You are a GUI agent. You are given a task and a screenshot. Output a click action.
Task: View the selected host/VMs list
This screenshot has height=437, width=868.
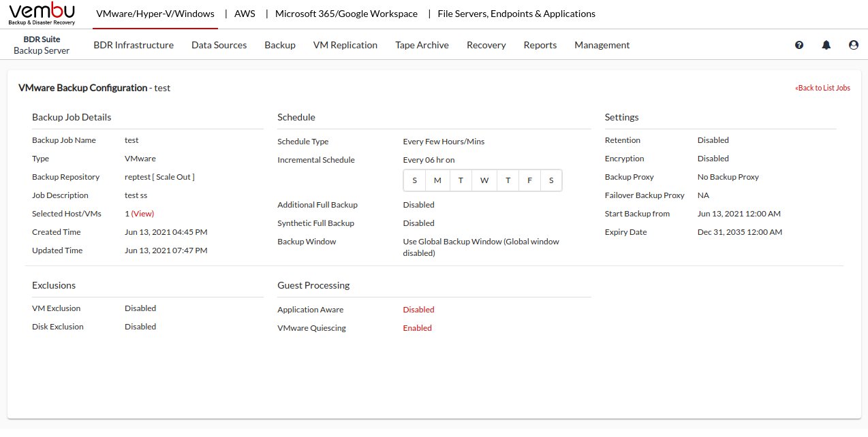click(143, 214)
